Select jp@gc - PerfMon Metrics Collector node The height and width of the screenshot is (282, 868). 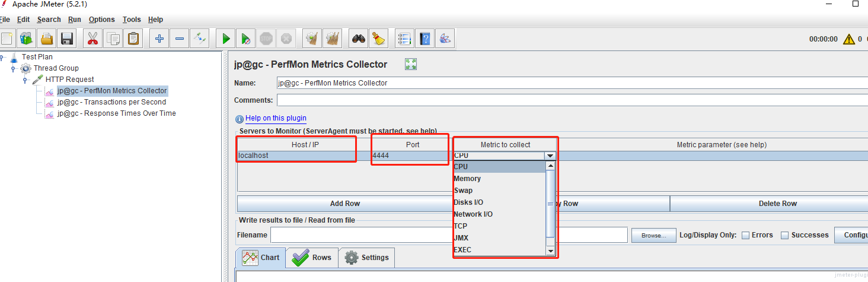coord(112,91)
